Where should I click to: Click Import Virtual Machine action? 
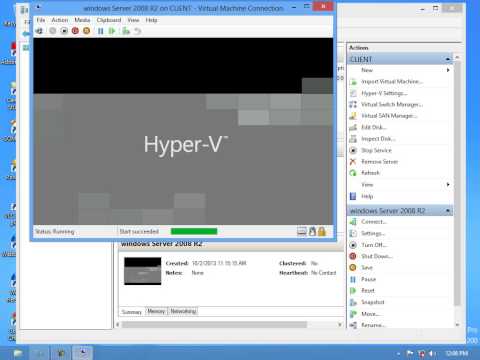coord(392,81)
